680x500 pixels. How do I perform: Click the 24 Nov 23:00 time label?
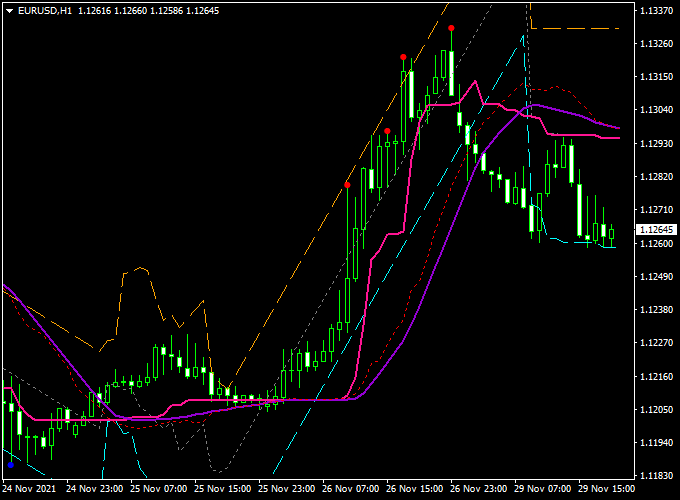[x=95, y=489]
